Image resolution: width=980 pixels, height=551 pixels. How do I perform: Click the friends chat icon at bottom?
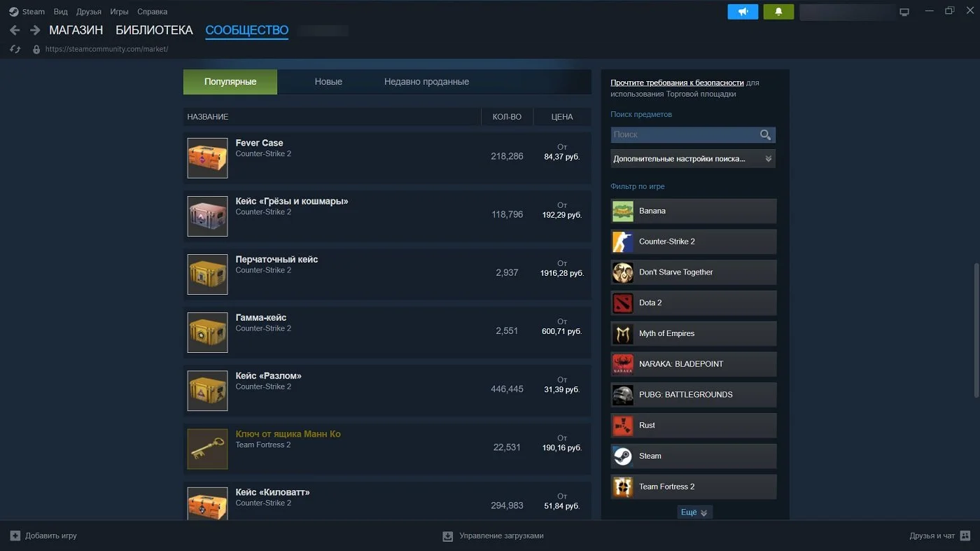[x=965, y=536]
